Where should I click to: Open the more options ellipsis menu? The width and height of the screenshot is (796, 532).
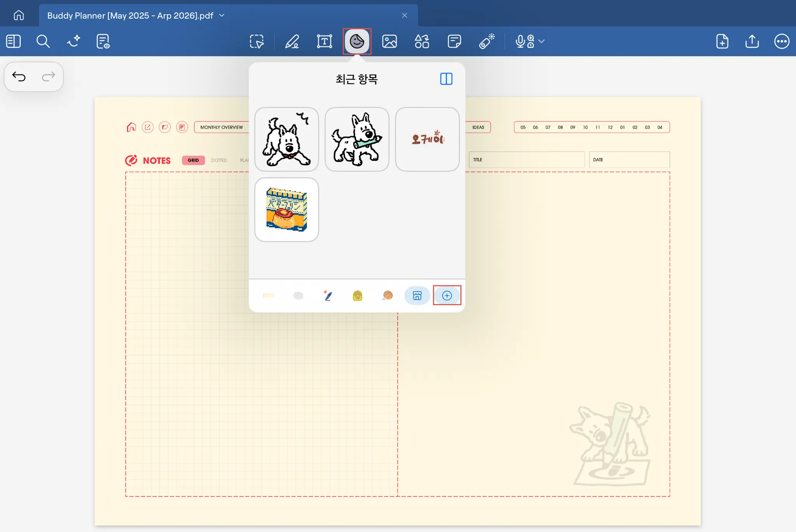[782, 41]
